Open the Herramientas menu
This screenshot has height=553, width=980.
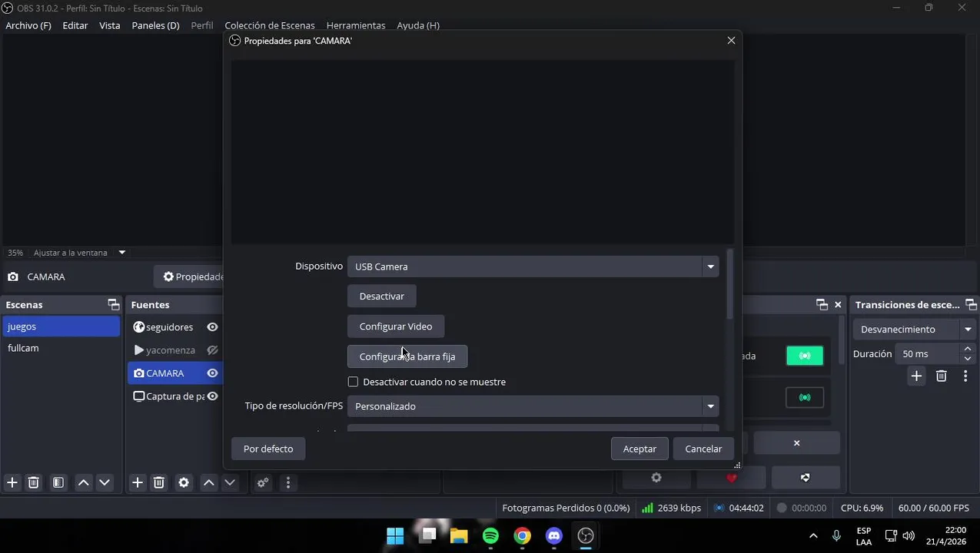point(356,25)
